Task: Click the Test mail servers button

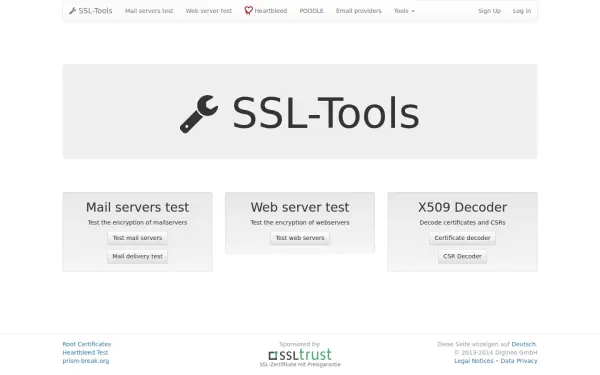Action: (137, 238)
